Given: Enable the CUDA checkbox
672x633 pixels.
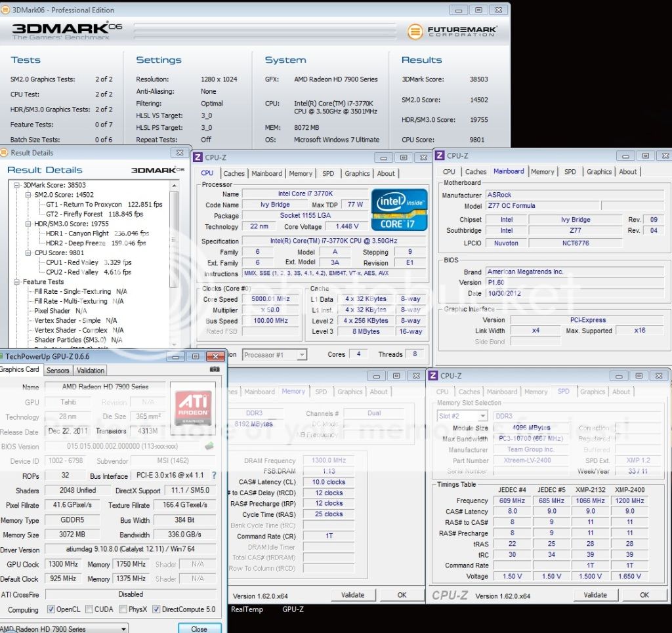Looking at the screenshot, I should [x=89, y=609].
